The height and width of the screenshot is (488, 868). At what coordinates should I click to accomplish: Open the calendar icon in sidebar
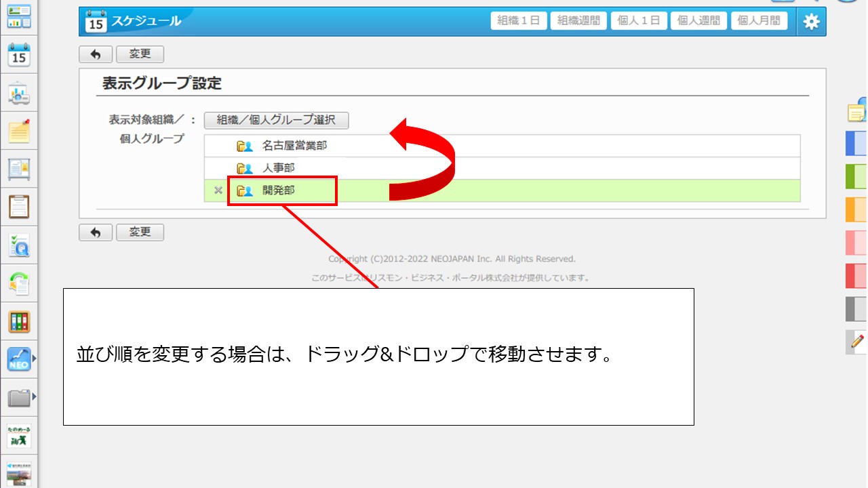19,55
